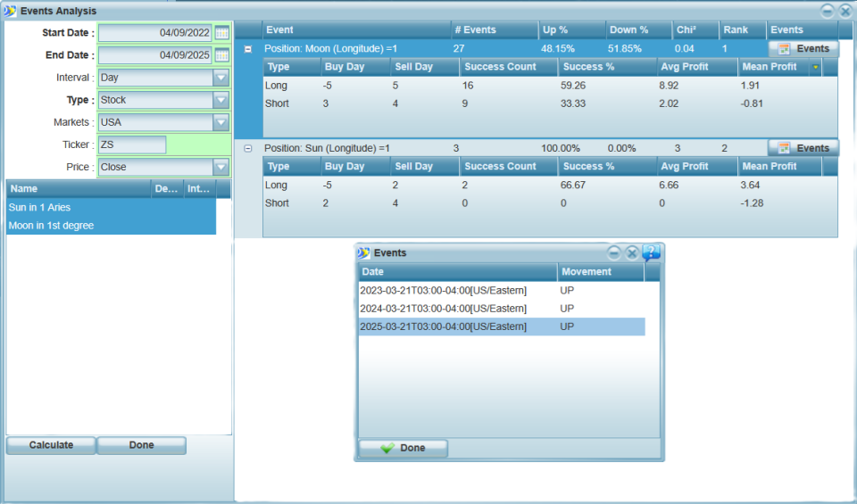The height and width of the screenshot is (504, 857).
Task: Minimize the Events popup window
Action: pyautogui.click(x=614, y=252)
